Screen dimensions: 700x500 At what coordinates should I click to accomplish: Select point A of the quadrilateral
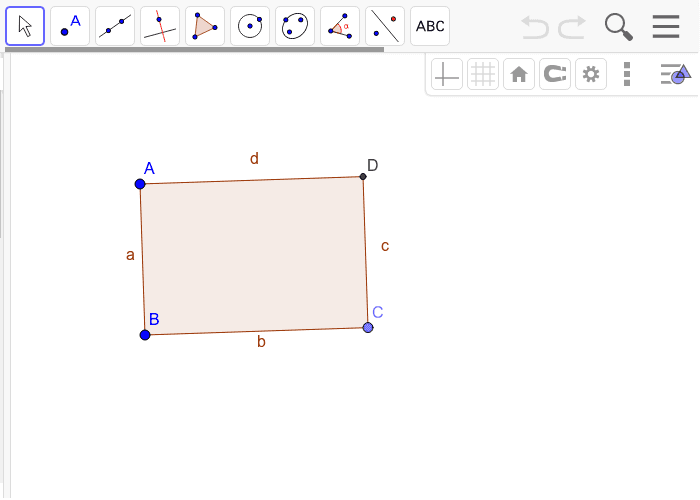[x=140, y=184]
